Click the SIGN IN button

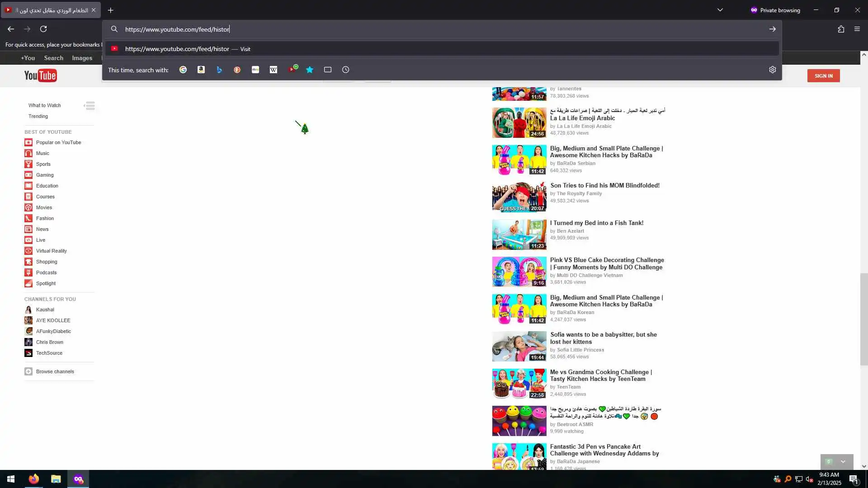[823, 75]
